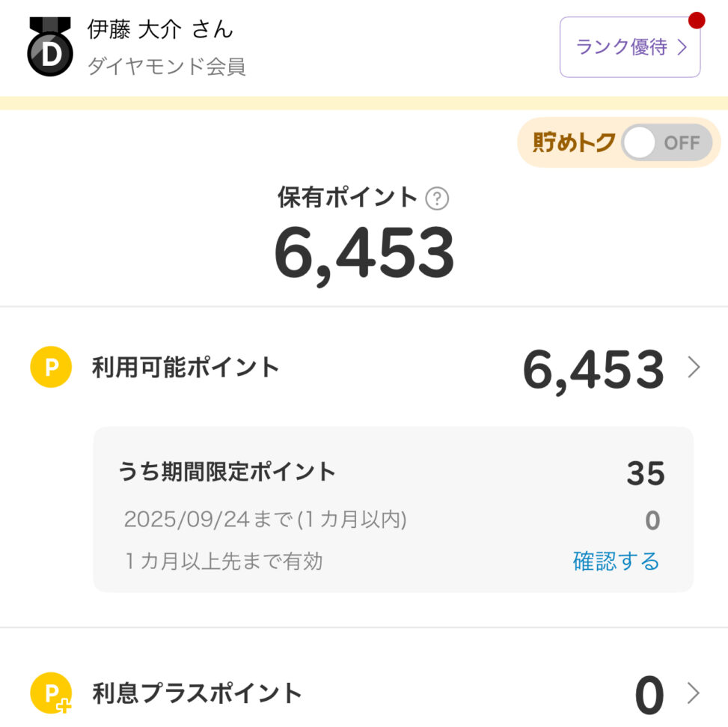Click the P+ icon for 利息プラスポイント

(51, 694)
